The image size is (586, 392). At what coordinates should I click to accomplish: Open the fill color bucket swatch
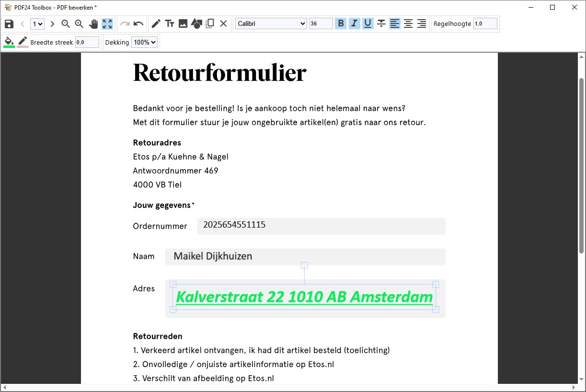click(x=9, y=42)
